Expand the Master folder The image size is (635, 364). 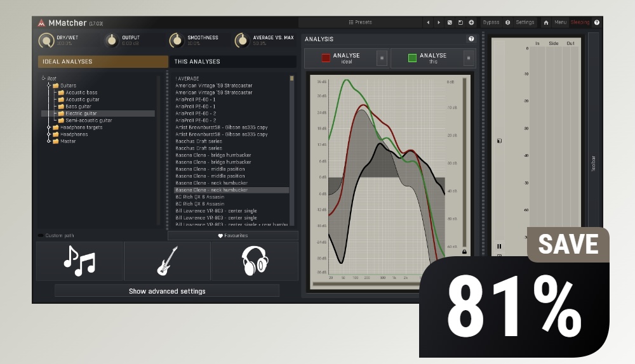(49, 141)
